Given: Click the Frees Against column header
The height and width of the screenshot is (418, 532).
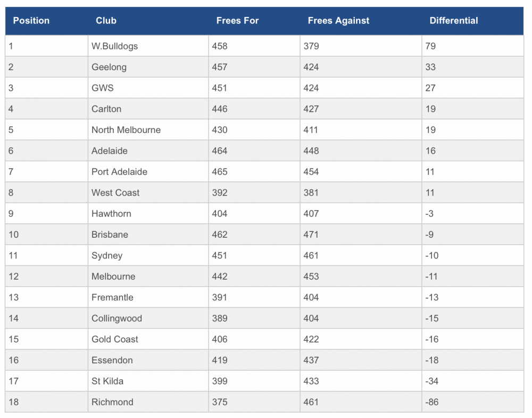Looking at the screenshot, I should click(x=338, y=21).
